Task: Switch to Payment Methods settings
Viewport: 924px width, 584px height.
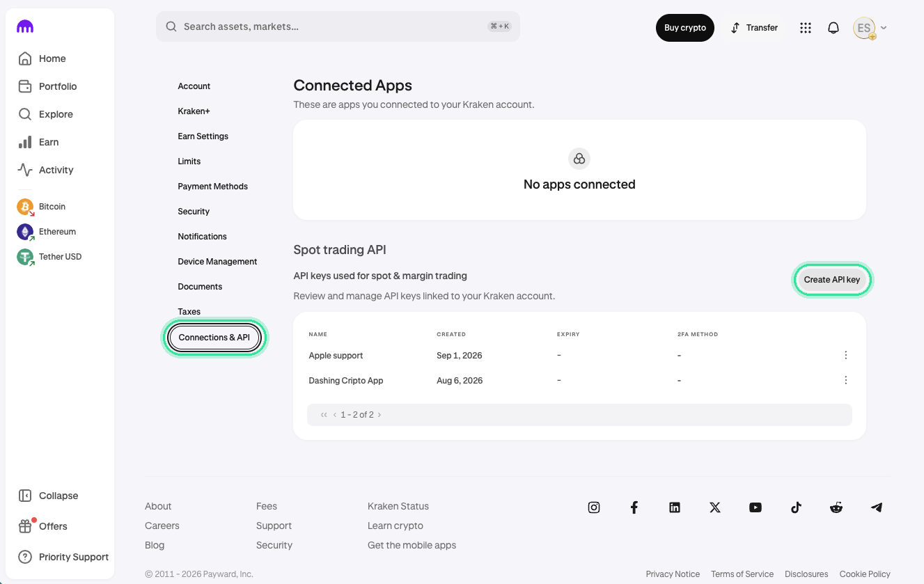Action: coord(213,187)
